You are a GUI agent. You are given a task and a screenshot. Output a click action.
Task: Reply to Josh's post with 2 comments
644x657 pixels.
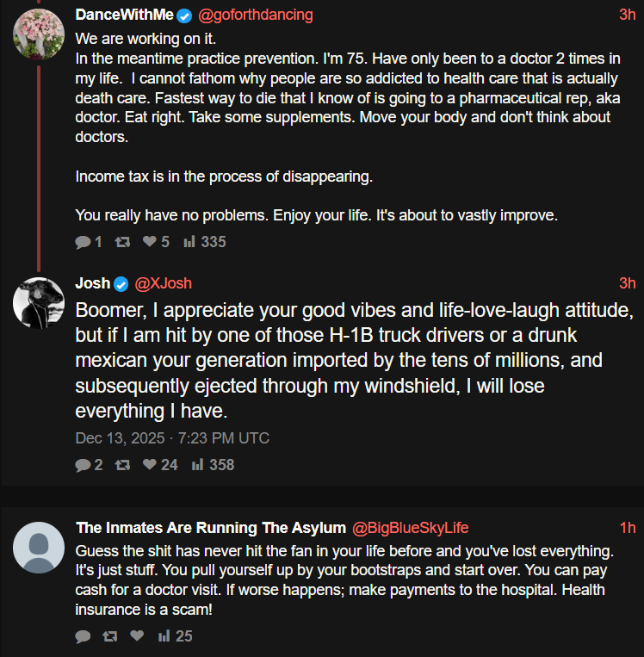click(x=84, y=465)
